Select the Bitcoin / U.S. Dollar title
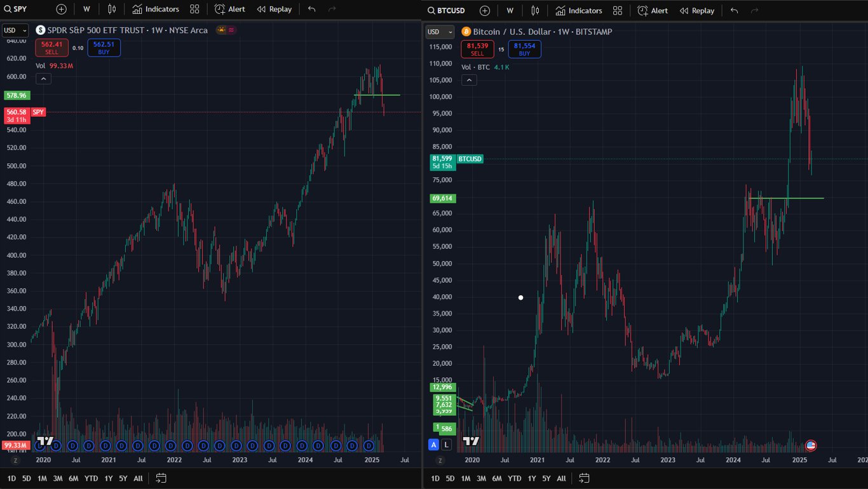This screenshot has width=868, height=489. coord(510,32)
